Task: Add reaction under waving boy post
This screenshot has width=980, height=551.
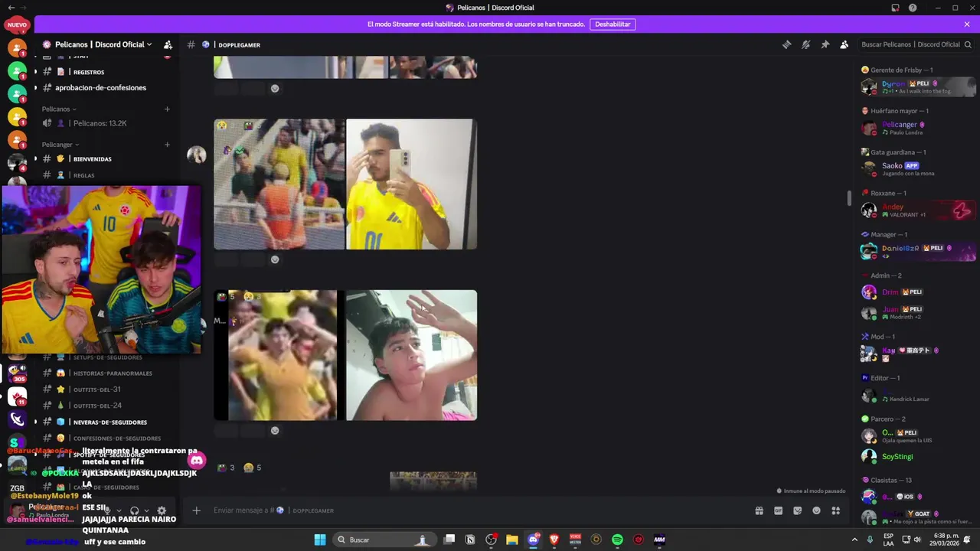Action: click(275, 430)
